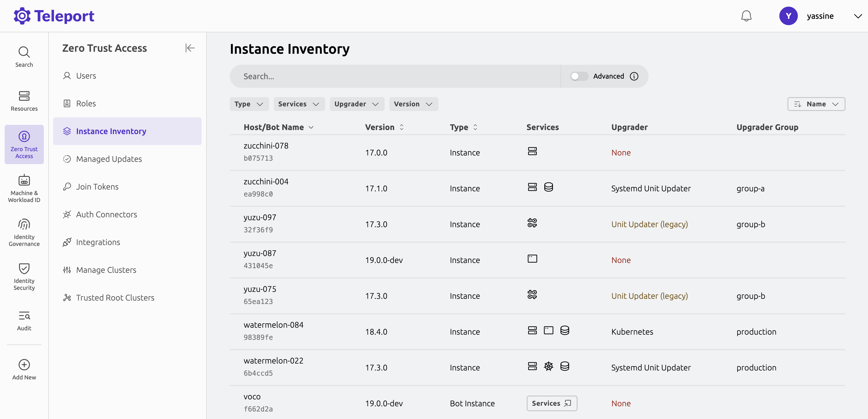Open Search in the left sidebar
The width and height of the screenshot is (868, 419).
[x=24, y=57]
